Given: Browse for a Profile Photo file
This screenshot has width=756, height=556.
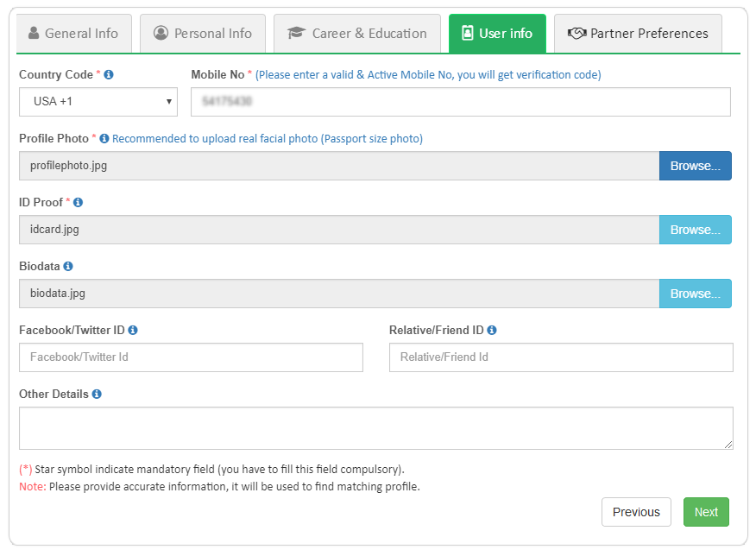Looking at the screenshot, I should (695, 166).
